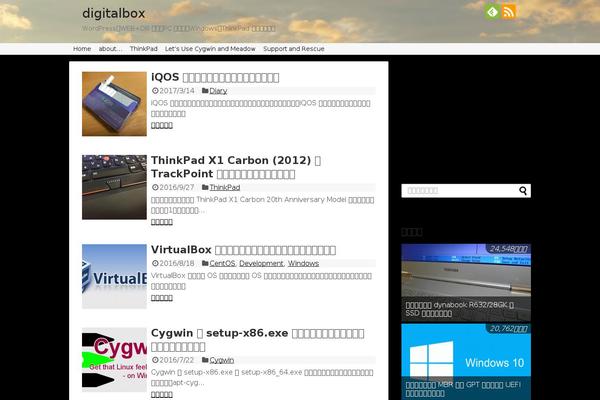Select the Windows category link
The width and height of the screenshot is (600, 400).
[x=303, y=263]
